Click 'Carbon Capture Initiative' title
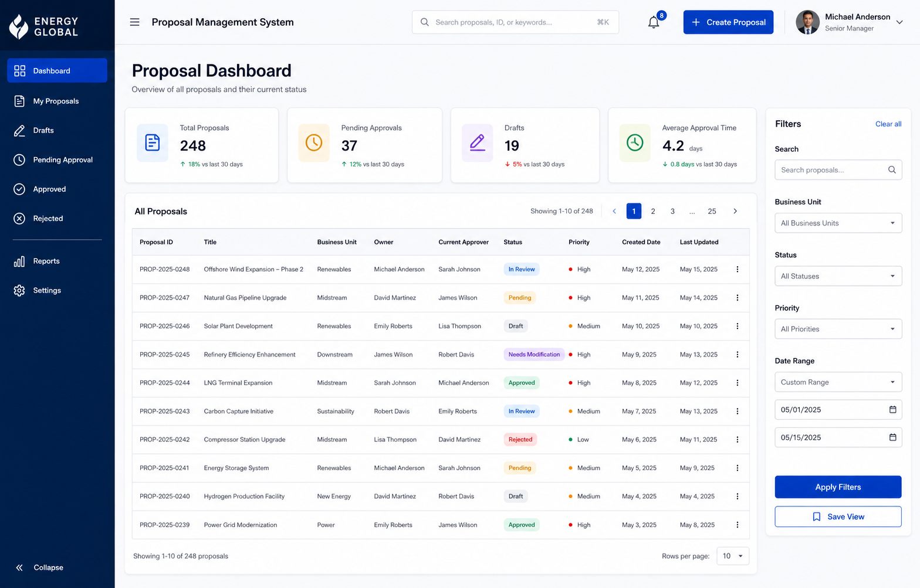This screenshot has height=588, width=920. (x=238, y=412)
